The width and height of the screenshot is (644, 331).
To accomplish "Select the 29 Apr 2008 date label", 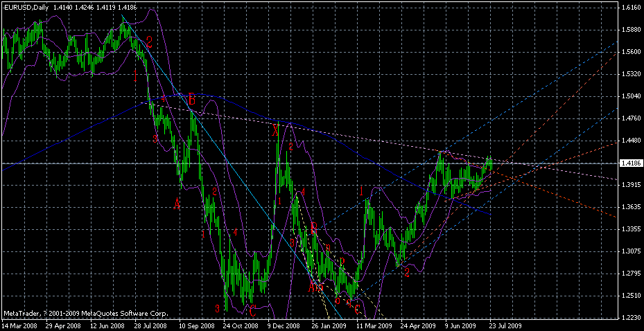I will coord(63,325).
